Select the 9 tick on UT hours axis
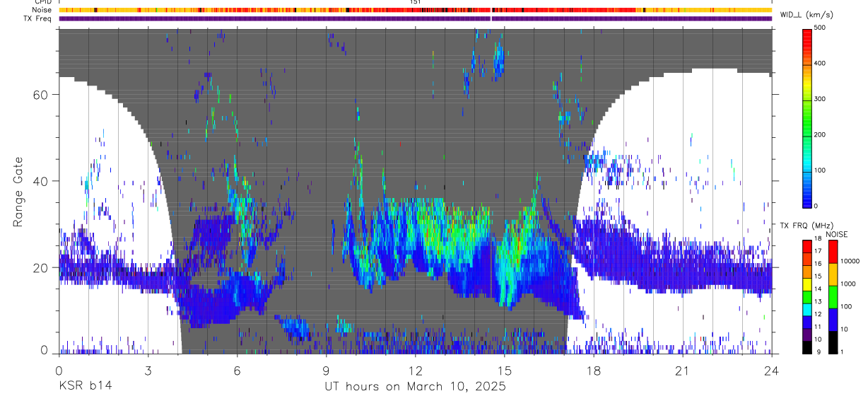The height and width of the screenshot is (401, 868). coord(326,370)
